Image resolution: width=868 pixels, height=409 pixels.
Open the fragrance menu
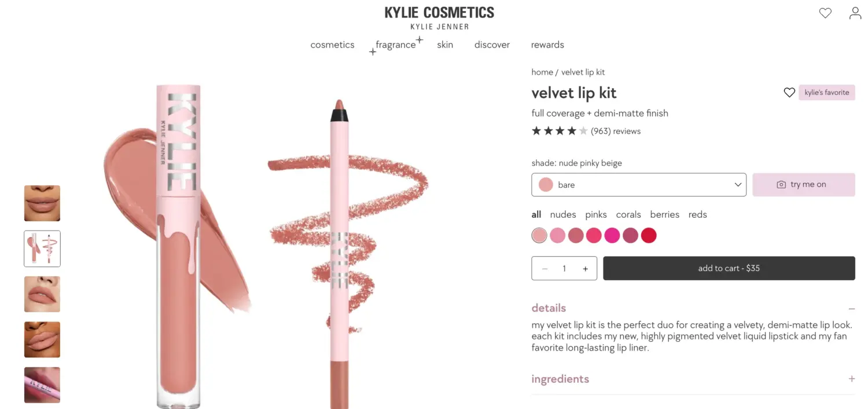coord(396,45)
